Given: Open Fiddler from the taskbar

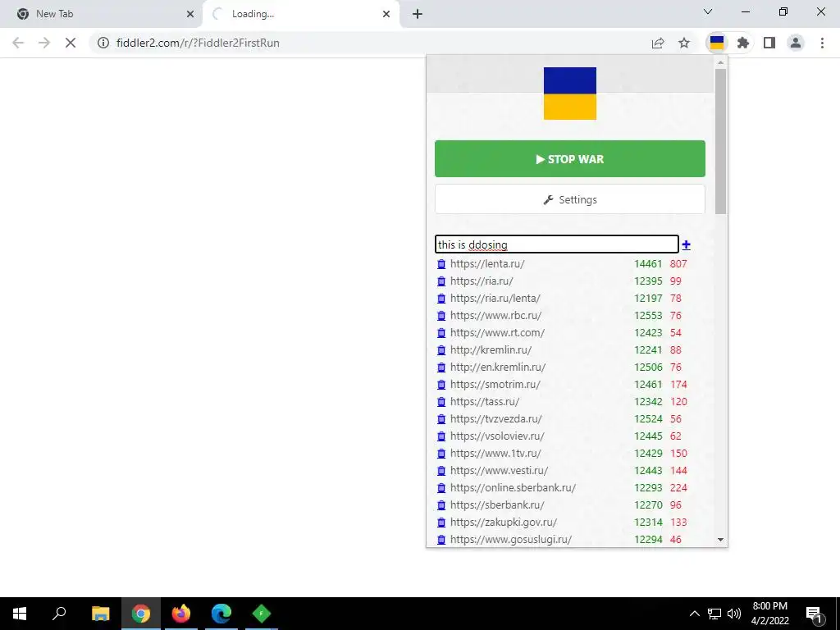Looking at the screenshot, I should (x=262, y=614).
